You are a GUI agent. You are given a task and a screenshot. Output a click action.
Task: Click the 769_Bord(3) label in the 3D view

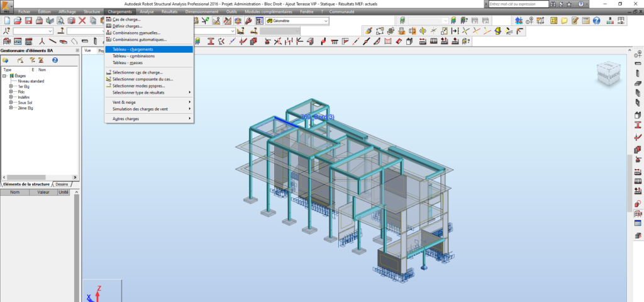click(x=318, y=117)
